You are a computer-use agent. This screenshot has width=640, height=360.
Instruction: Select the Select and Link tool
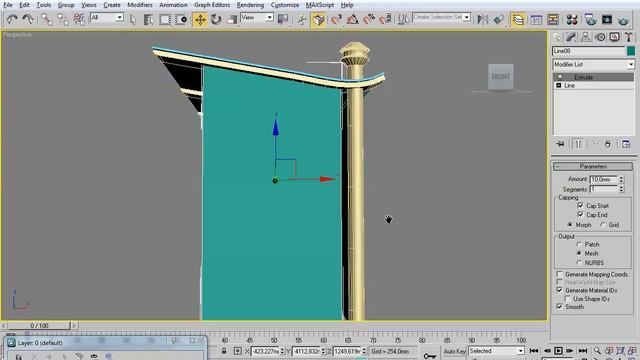coord(47,19)
